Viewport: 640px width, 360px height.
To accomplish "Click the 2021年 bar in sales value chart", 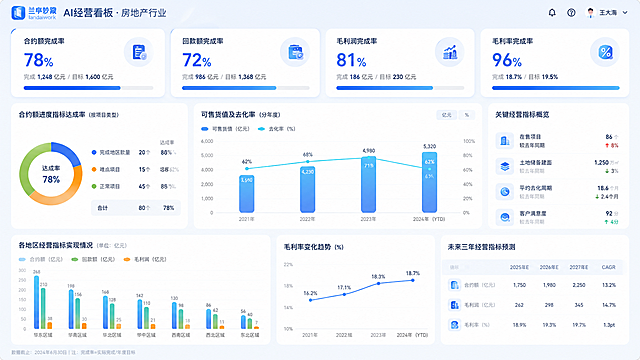I will [x=247, y=194].
